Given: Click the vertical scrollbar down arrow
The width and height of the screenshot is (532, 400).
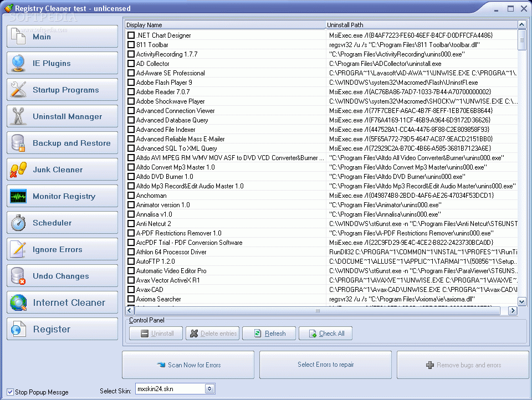Looking at the screenshot, I should (522, 301).
